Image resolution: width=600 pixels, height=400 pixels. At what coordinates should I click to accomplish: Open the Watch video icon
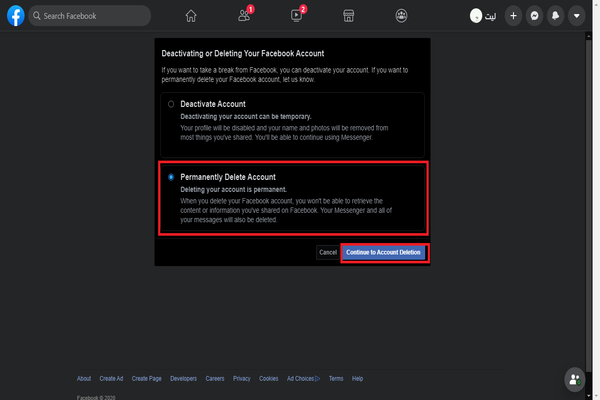click(x=298, y=15)
